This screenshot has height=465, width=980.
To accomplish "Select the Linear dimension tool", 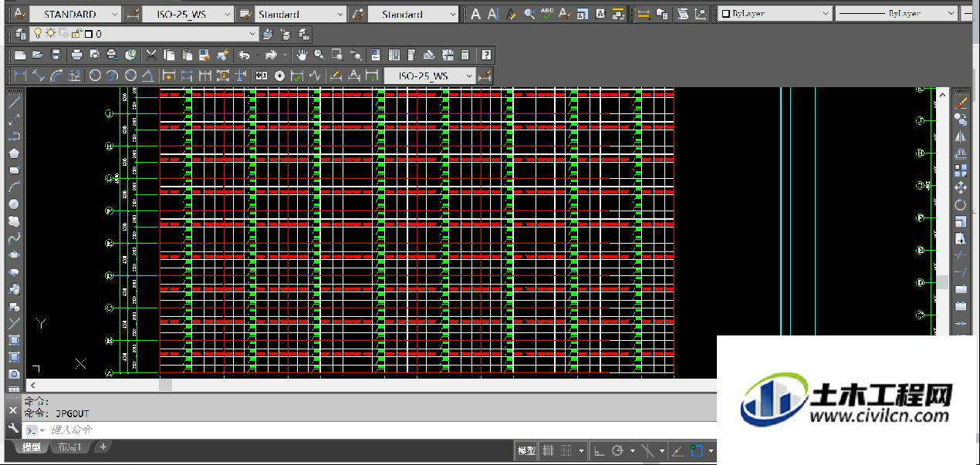I will point(19,76).
